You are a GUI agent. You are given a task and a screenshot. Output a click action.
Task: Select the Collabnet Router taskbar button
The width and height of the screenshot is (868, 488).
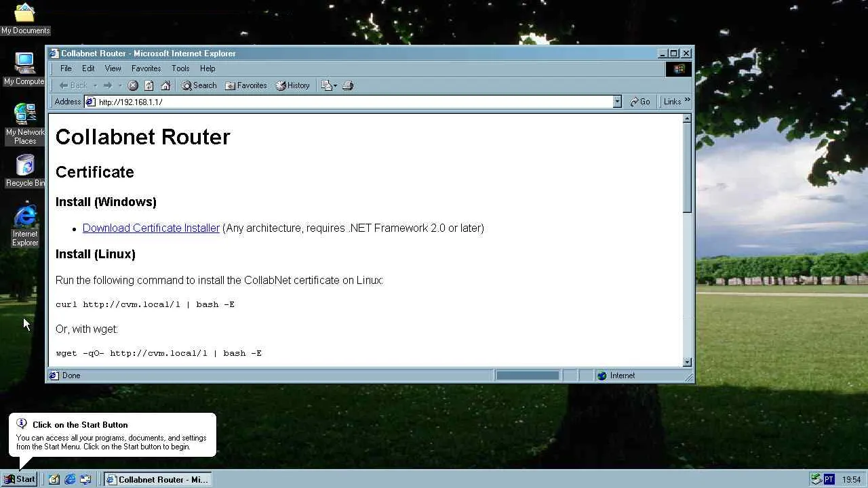click(157, 479)
